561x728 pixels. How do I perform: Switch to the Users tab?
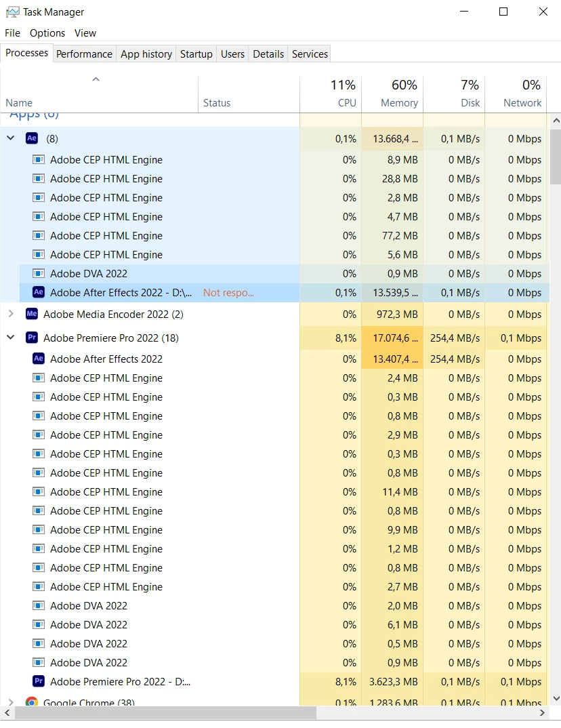coord(232,54)
